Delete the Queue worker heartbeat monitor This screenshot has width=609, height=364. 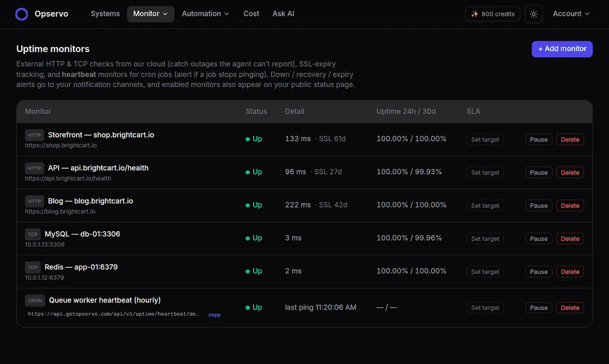click(570, 308)
